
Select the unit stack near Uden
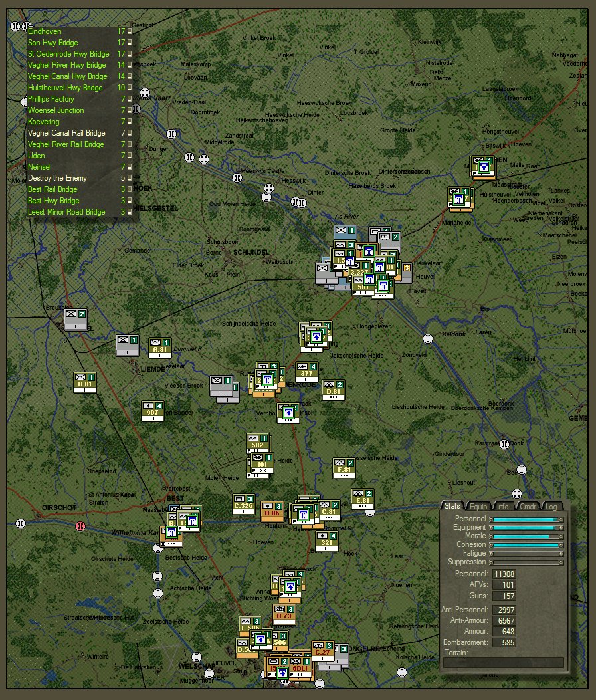pos(484,167)
